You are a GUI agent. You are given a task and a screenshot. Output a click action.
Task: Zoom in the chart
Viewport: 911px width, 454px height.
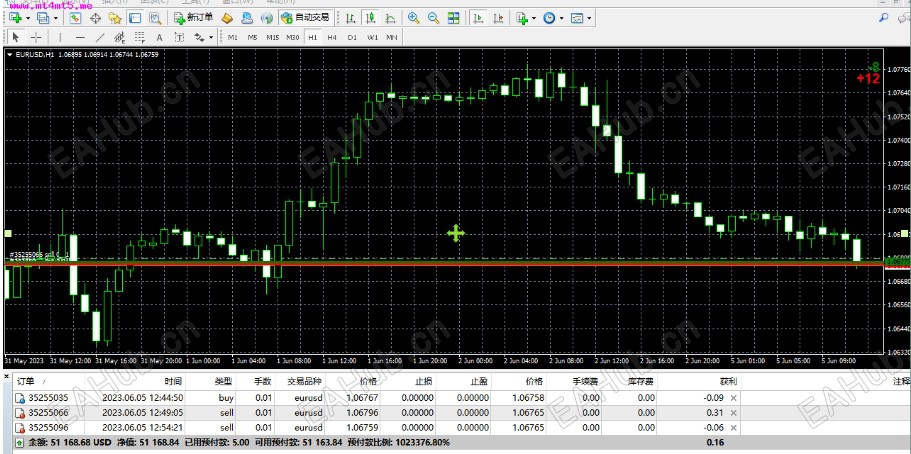click(414, 18)
